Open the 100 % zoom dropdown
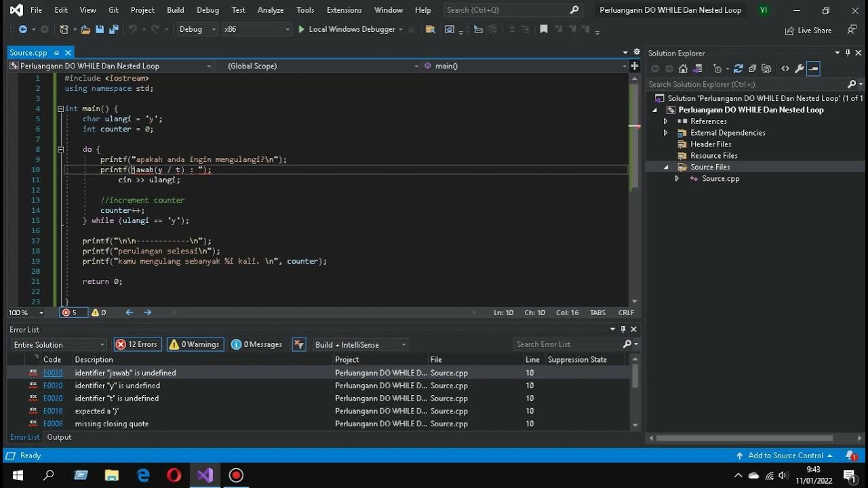 (26, 312)
